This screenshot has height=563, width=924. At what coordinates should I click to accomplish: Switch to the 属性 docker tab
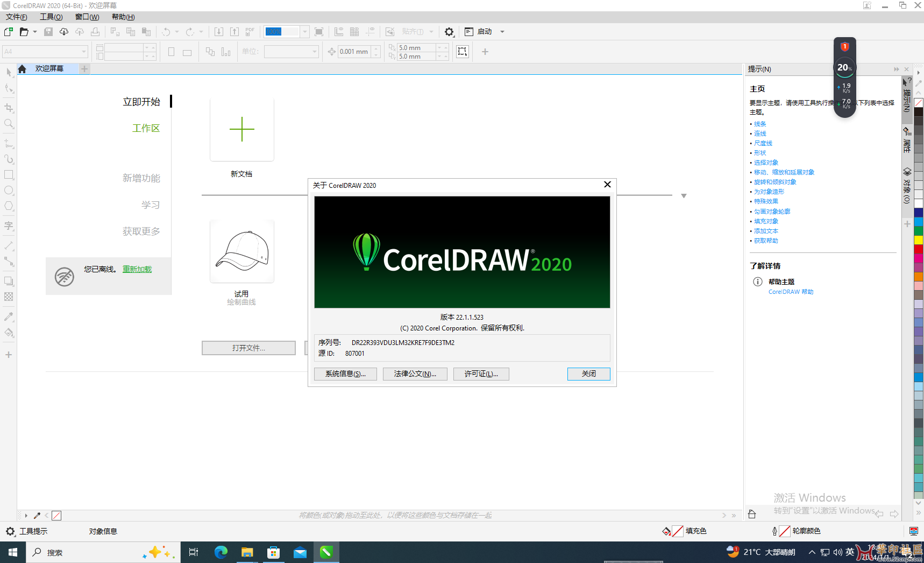pyautogui.click(x=907, y=140)
